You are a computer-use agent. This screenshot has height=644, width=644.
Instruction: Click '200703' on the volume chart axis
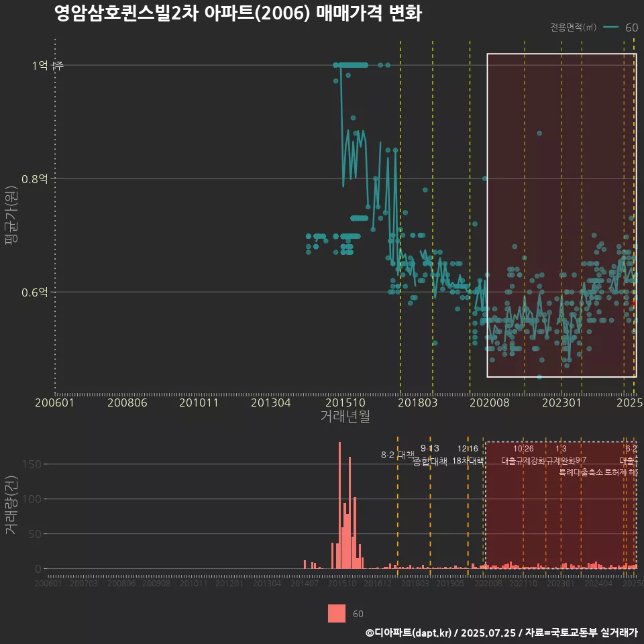pyautogui.click(x=84, y=583)
